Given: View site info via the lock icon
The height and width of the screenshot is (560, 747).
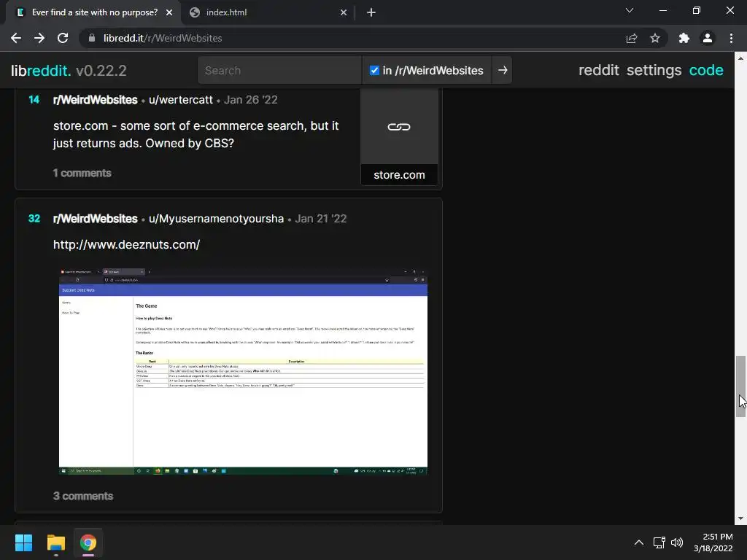Looking at the screenshot, I should 92,38.
